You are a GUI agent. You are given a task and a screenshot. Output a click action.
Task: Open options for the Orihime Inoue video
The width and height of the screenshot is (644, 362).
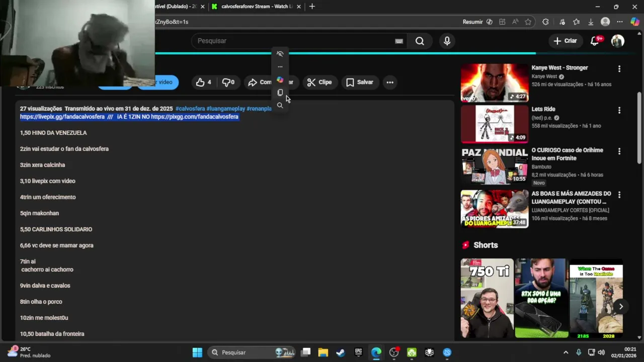(619, 151)
